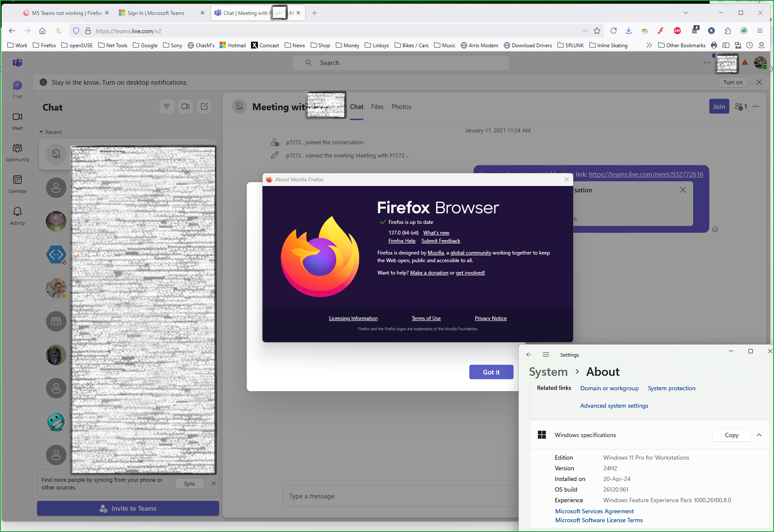Open the Work bookmarks folder

point(17,45)
